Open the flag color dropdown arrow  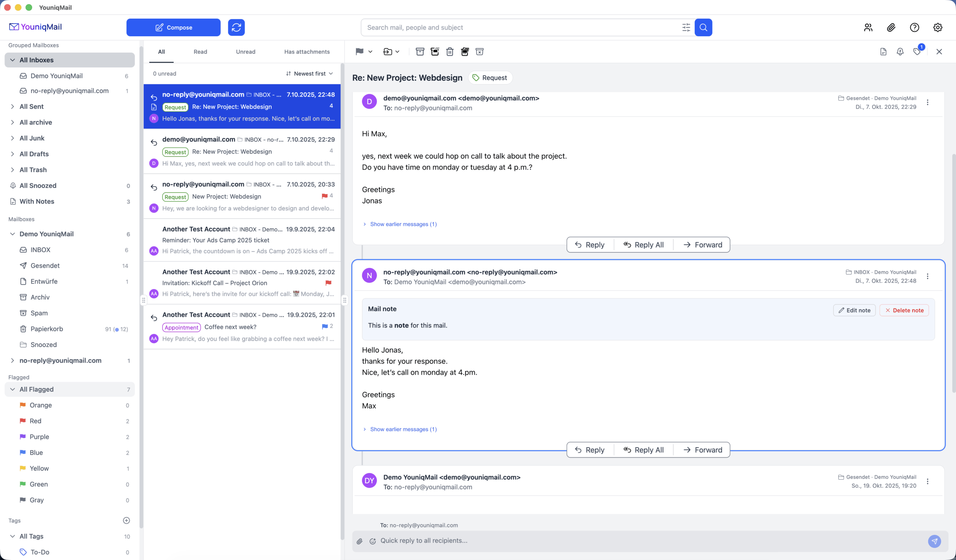(x=370, y=52)
